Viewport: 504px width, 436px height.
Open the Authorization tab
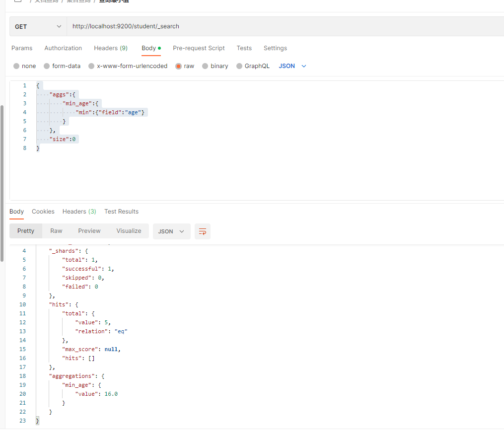(63, 48)
